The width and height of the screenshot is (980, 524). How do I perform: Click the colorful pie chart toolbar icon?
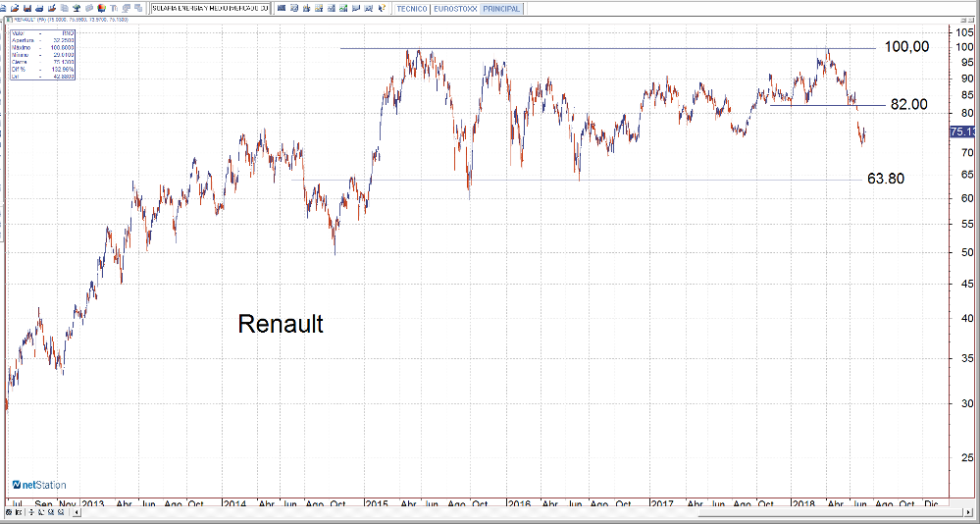click(101, 9)
